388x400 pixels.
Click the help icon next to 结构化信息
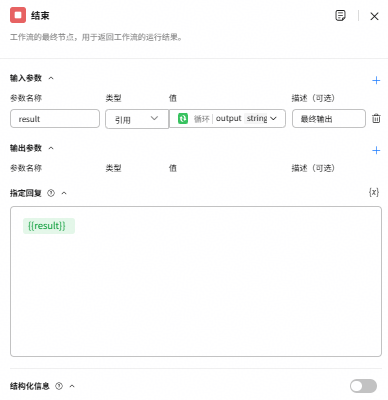[59, 386]
